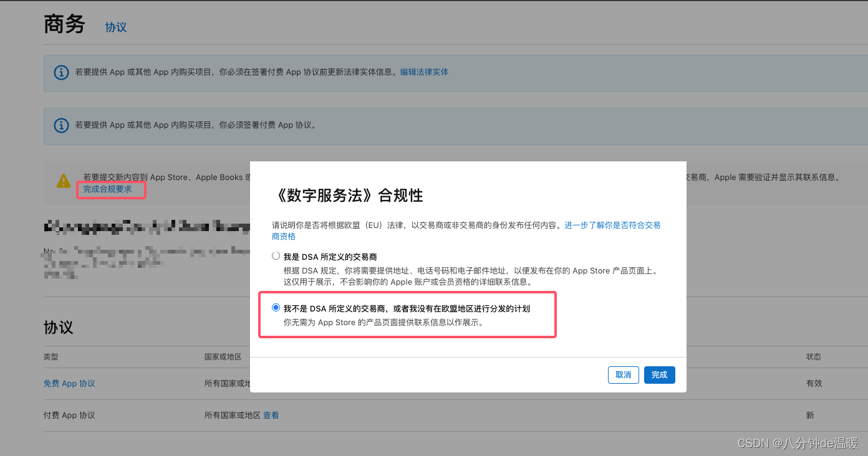The height and width of the screenshot is (456, 868).
Task: Click the DSA trader option description text
Action: [x=471, y=277]
